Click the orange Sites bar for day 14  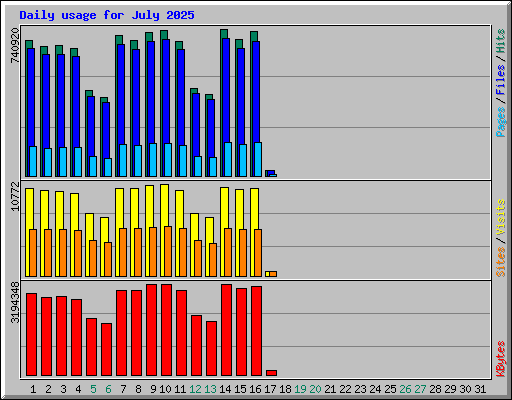[228, 253]
